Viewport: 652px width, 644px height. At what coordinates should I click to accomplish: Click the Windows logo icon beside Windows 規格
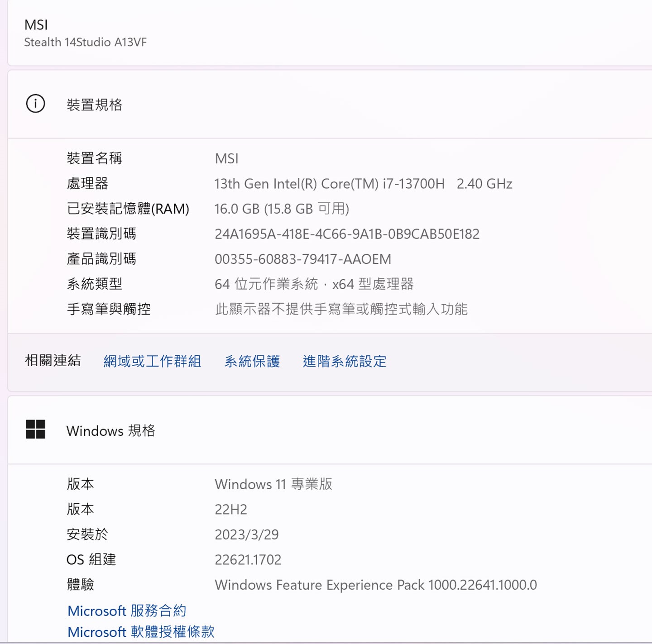click(x=35, y=429)
